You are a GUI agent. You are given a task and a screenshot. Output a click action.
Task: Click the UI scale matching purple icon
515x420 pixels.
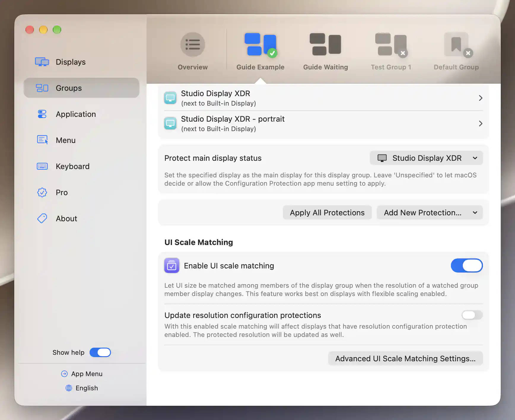(172, 265)
